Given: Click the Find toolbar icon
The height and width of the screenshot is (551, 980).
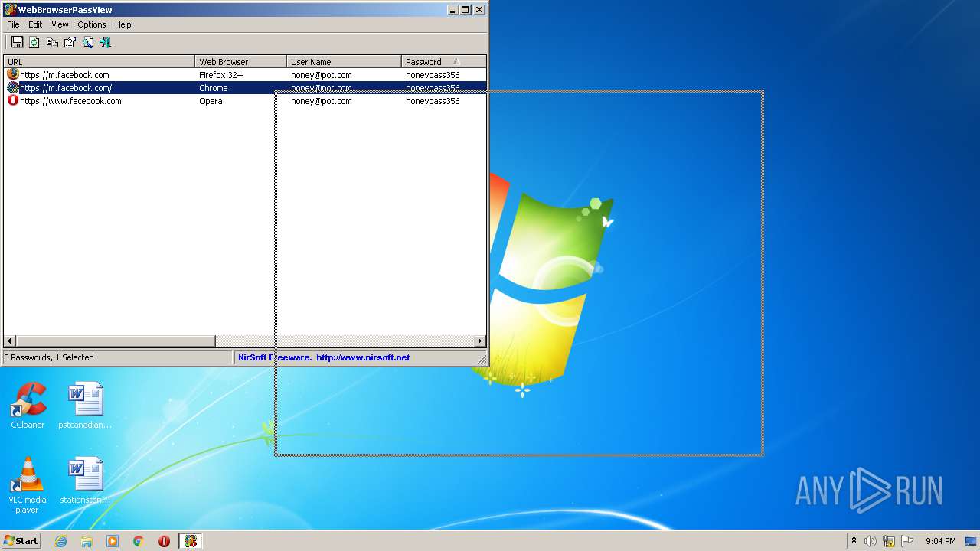Looking at the screenshot, I should tap(88, 42).
